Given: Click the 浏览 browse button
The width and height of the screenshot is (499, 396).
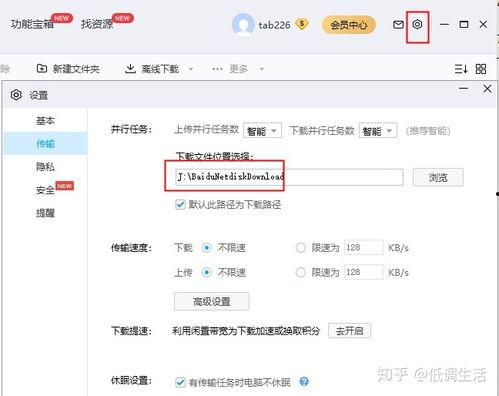Looking at the screenshot, I should pos(438,177).
